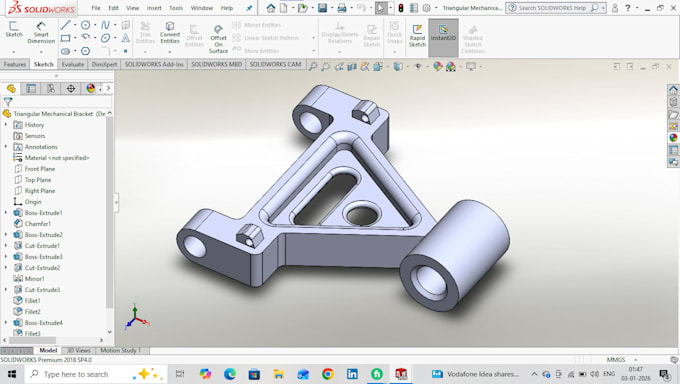680x384 pixels.
Task: Open the Motion Study 1 tab
Action: point(121,350)
